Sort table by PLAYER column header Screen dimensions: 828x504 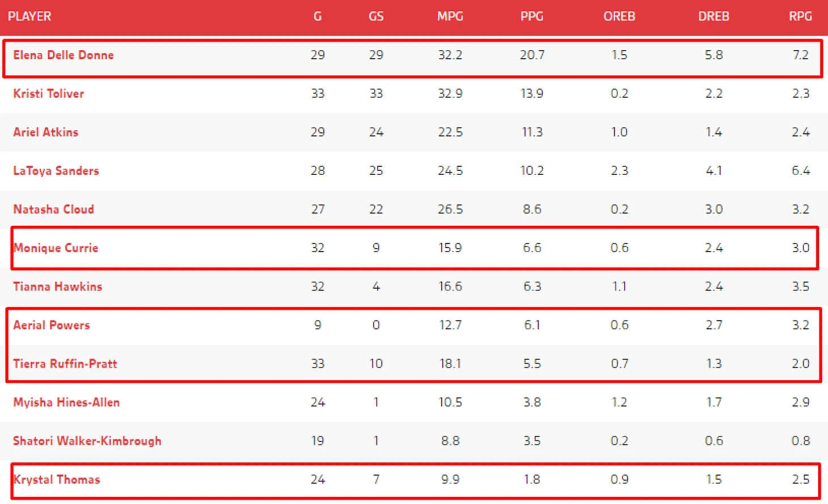[29, 16]
